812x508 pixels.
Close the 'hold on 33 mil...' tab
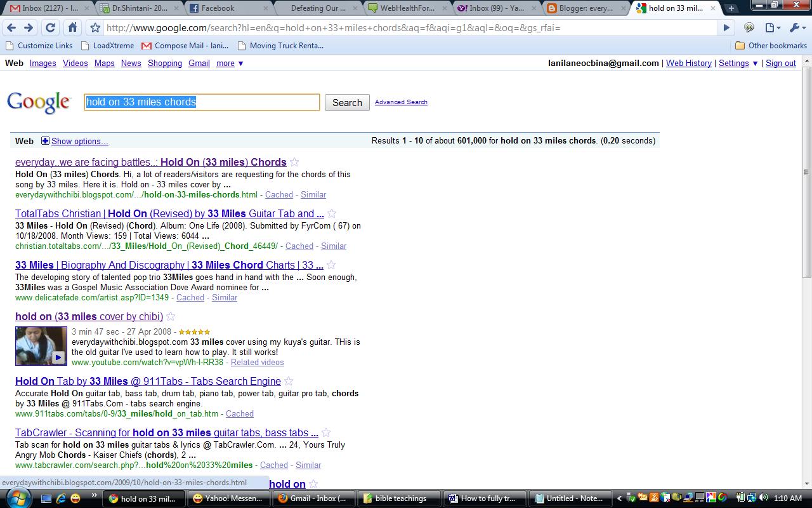tap(712, 8)
